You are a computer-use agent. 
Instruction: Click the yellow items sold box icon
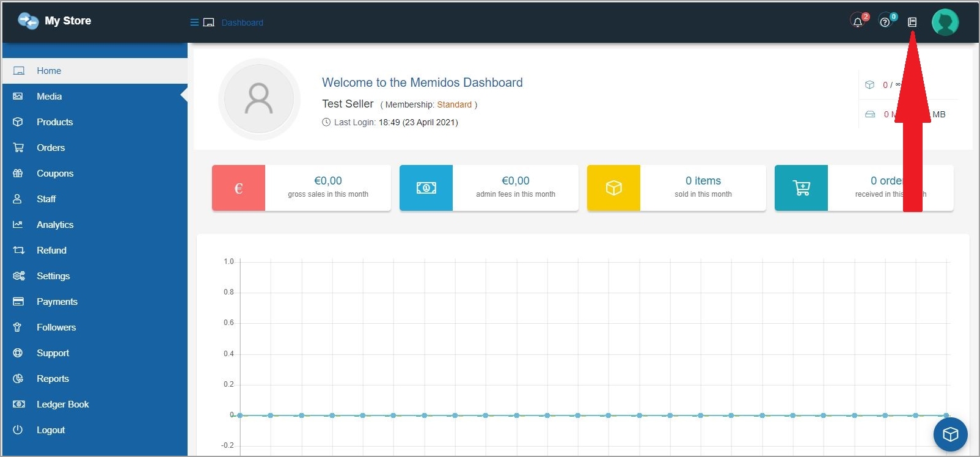[613, 188]
